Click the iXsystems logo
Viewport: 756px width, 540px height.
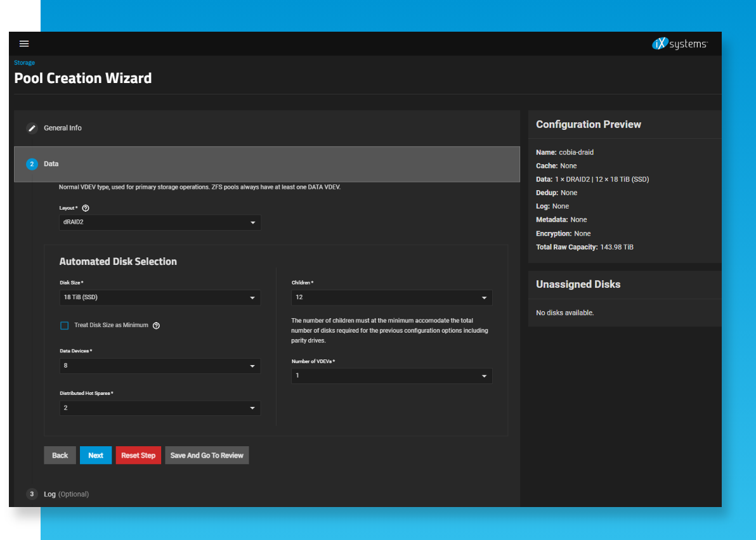680,44
